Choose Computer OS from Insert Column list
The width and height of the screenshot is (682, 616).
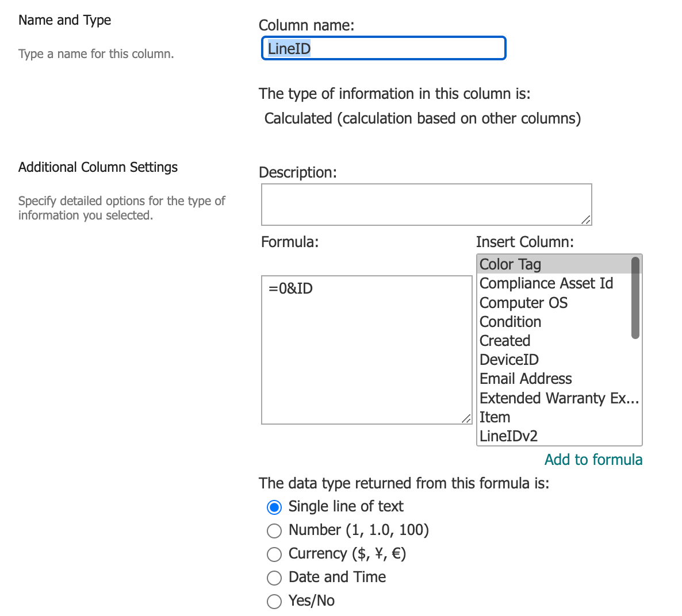click(x=523, y=303)
